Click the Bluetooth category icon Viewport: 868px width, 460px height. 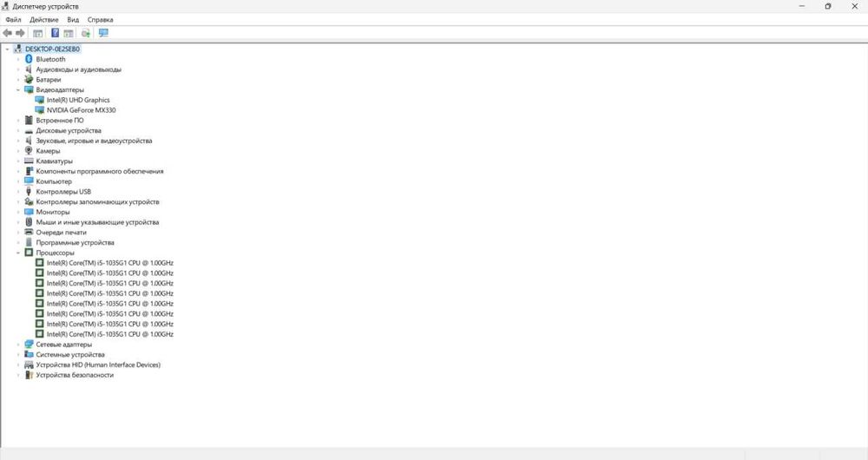click(x=29, y=59)
